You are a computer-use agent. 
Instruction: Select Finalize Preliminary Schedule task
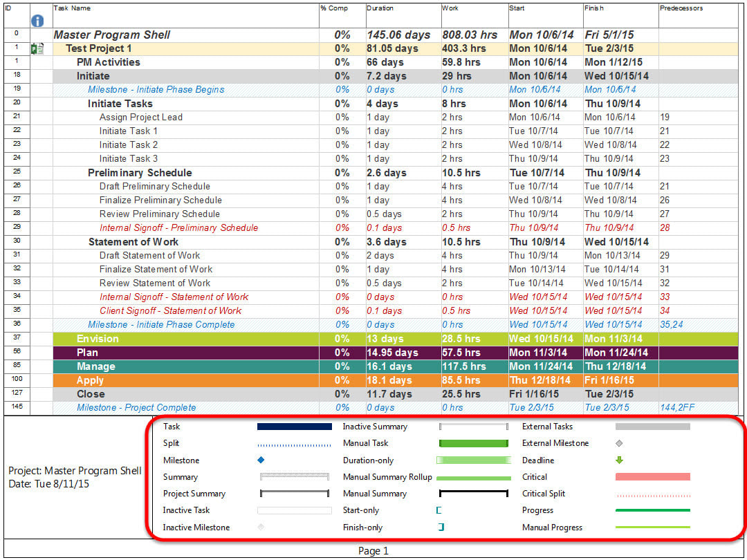(371, 200)
